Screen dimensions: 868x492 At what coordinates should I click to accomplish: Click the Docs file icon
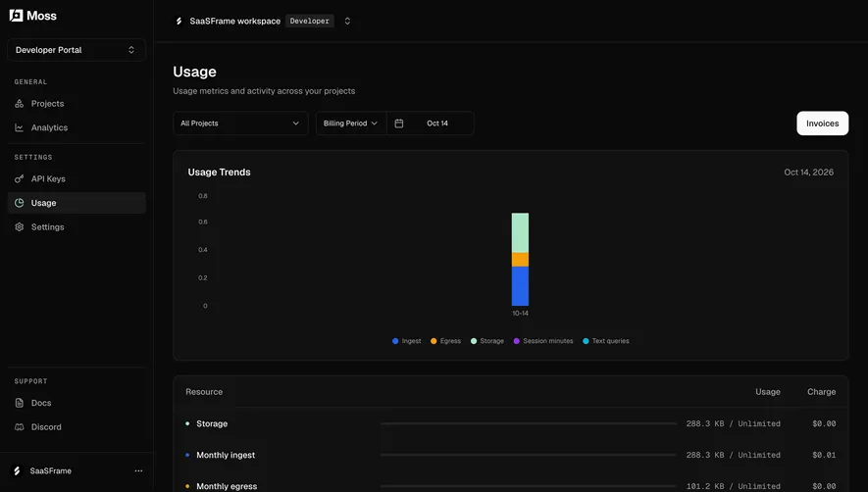point(20,403)
